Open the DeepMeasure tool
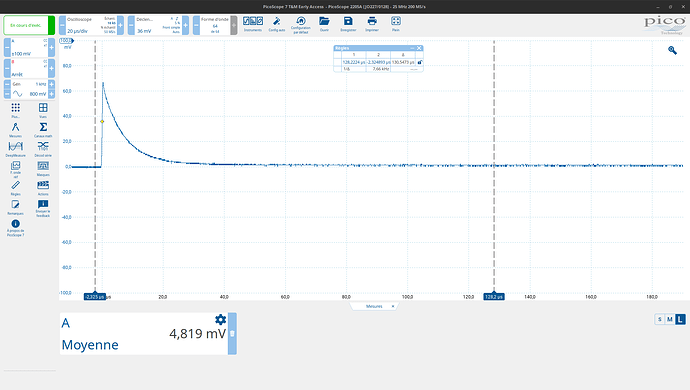This screenshot has height=390, width=690. tap(15, 149)
